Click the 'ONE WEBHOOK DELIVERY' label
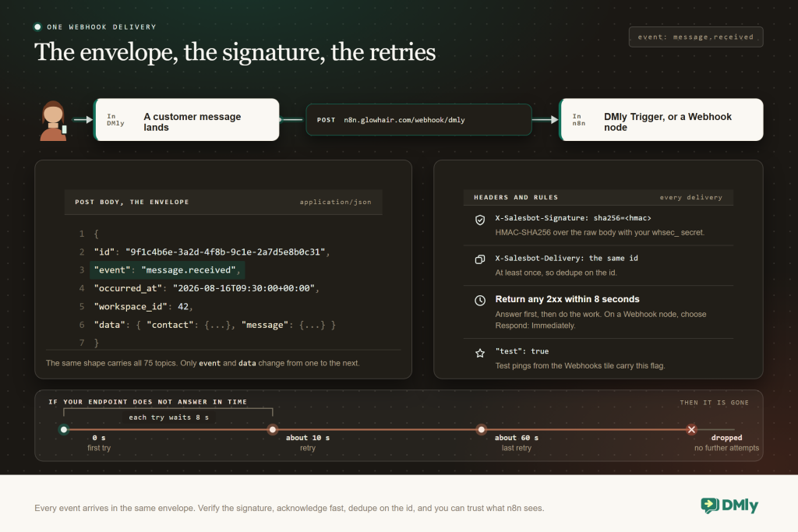 point(102,27)
